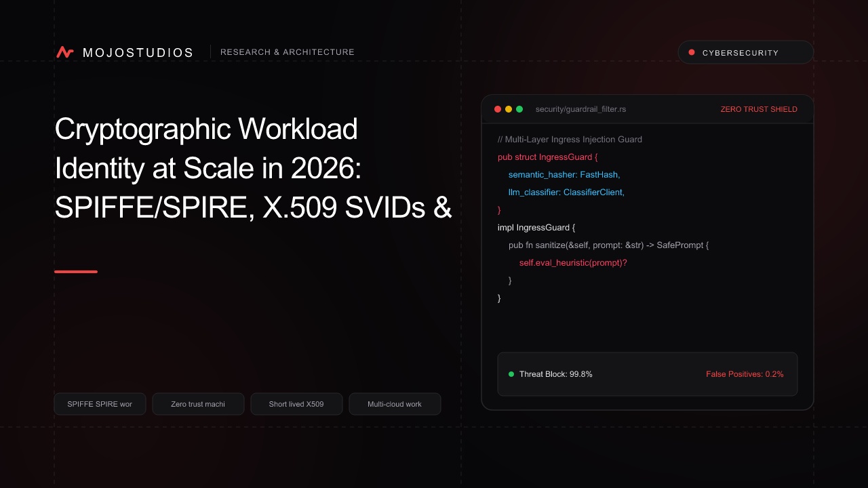
Task: Click the green status dot beside Threat Block
Action: (511, 374)
